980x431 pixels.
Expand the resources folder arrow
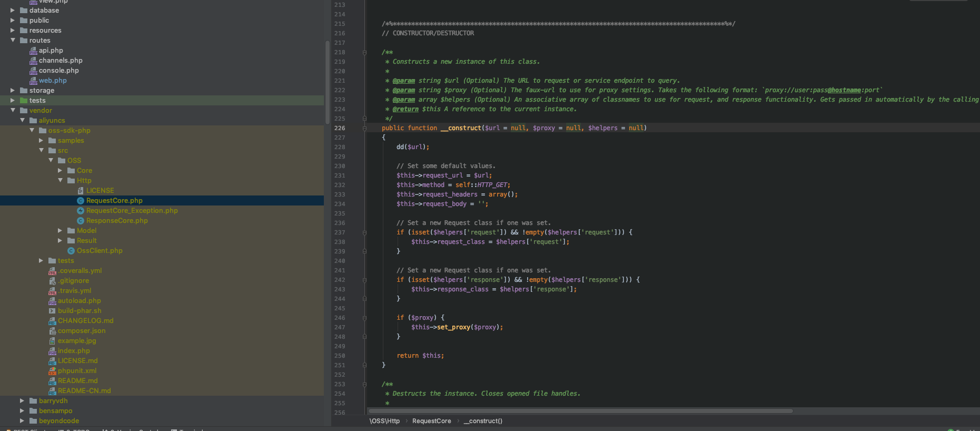click(x=13, y=31)
